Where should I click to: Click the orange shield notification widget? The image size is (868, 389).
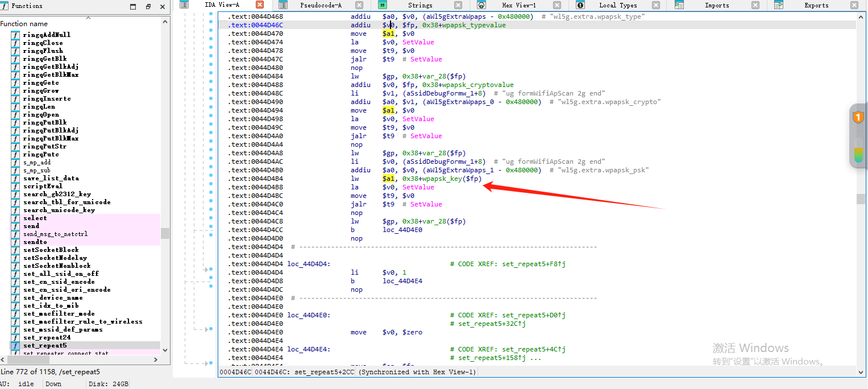pyautogui.click(x=858, y=118)
